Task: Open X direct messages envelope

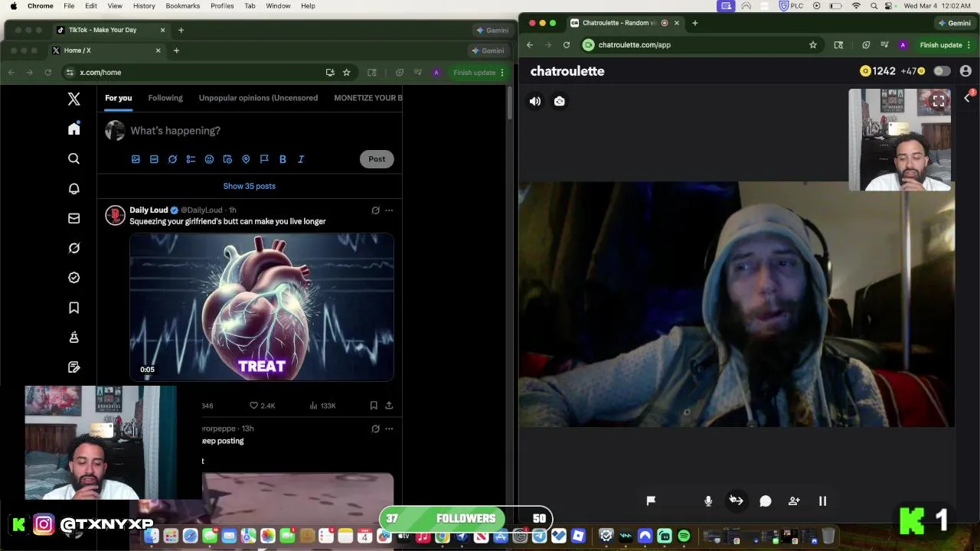Action: [x=74, y=218]
